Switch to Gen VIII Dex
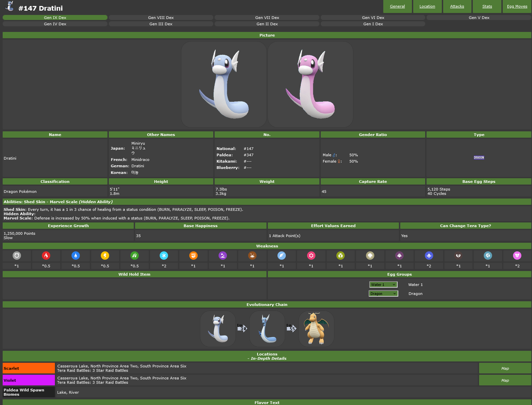Image resolution: width=532 pixels, height=405 pixels. click(x=161, y=18)
